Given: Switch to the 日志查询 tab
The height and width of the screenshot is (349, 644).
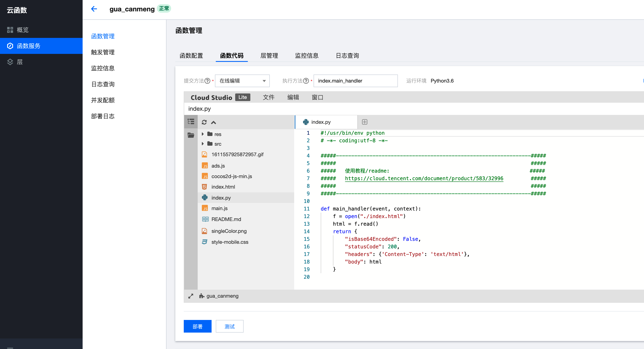Looking at the screenshot, I should 347,55.
